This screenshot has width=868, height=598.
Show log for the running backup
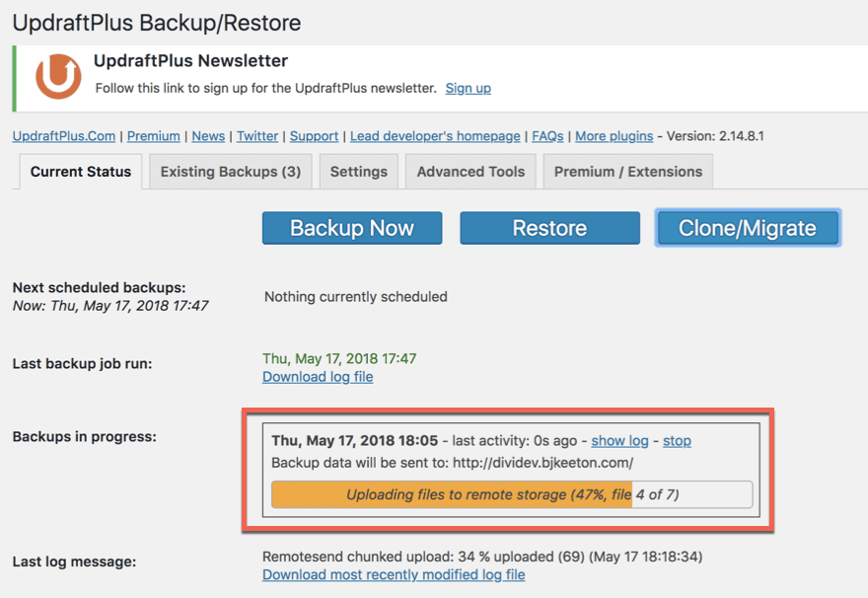[x=619, y=440]
